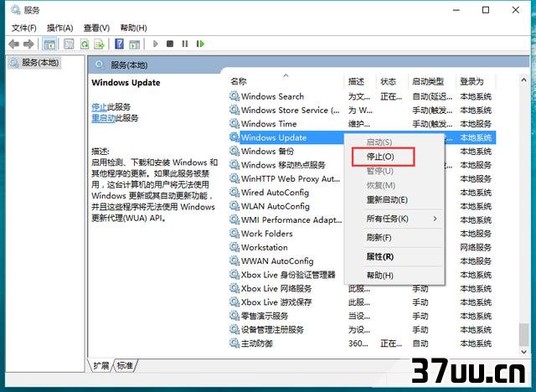Image resolution: width=536 pixels, height=392 pixels.
Task: Click the vertical scrollbar thumb of services list
Action: [523, 334]
